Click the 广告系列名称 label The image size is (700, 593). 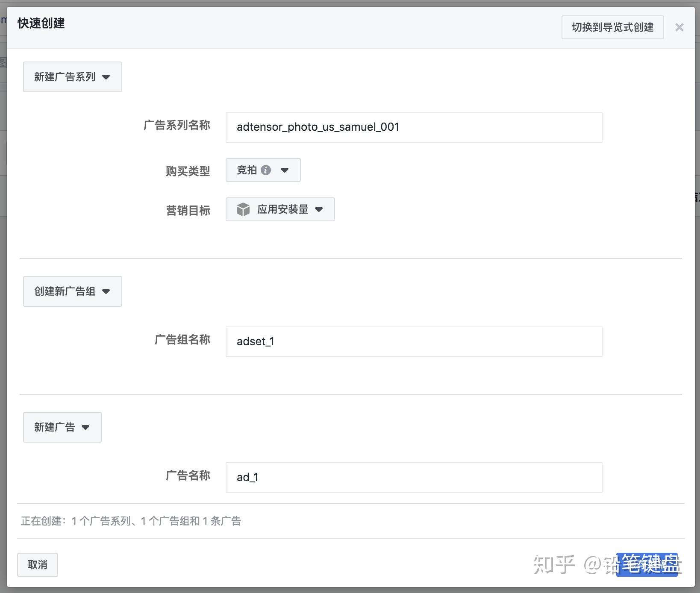click(177, 125)
